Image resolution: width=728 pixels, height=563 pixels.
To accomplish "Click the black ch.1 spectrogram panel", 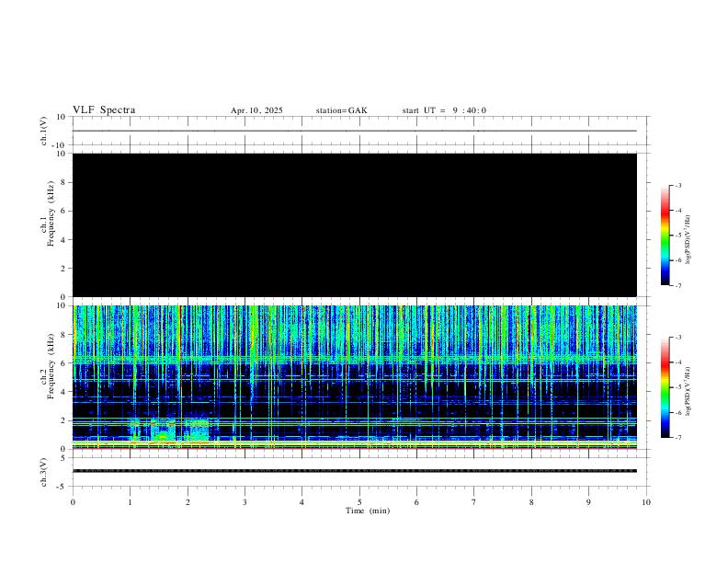I will pos(355,224).
